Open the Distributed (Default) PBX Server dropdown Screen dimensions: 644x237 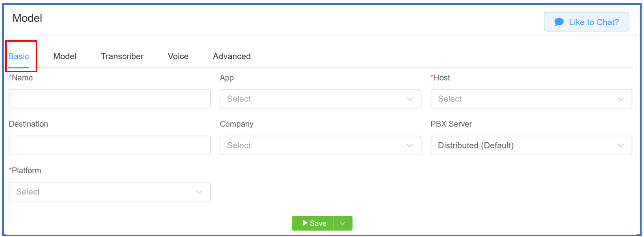[x=531, y=145]
